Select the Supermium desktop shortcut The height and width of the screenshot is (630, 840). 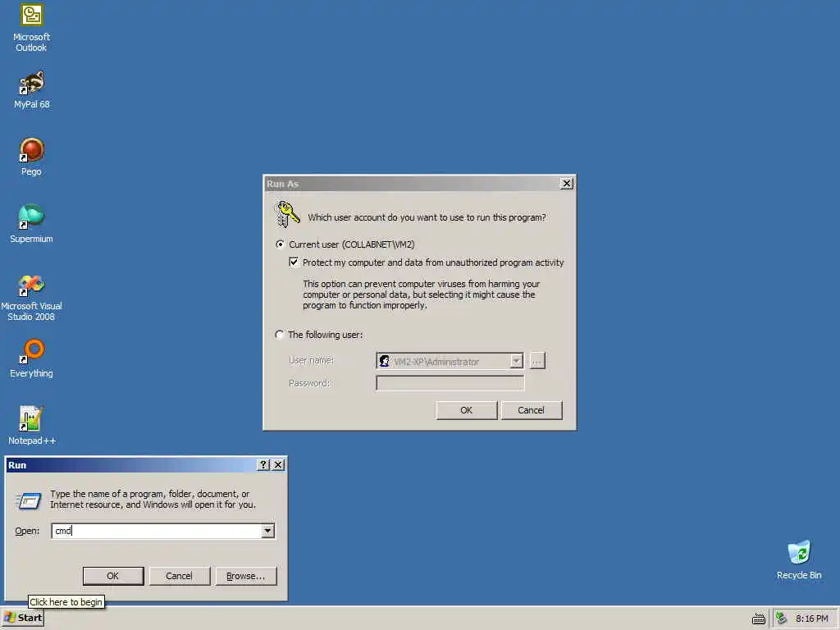(32, 224)
